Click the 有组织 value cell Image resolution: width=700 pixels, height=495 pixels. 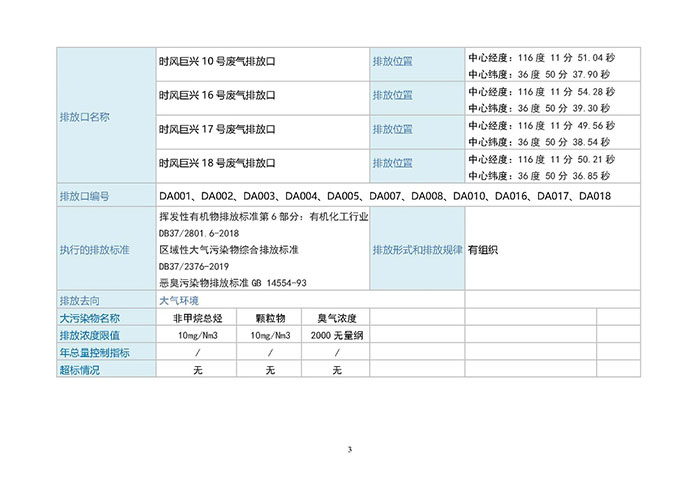(552, 249)
